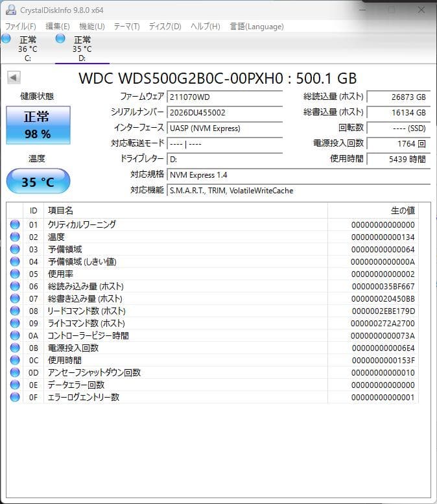Click the 正常 98 % health status button
The width and height of the screenshot is (437, 504).
click(38, 125)
